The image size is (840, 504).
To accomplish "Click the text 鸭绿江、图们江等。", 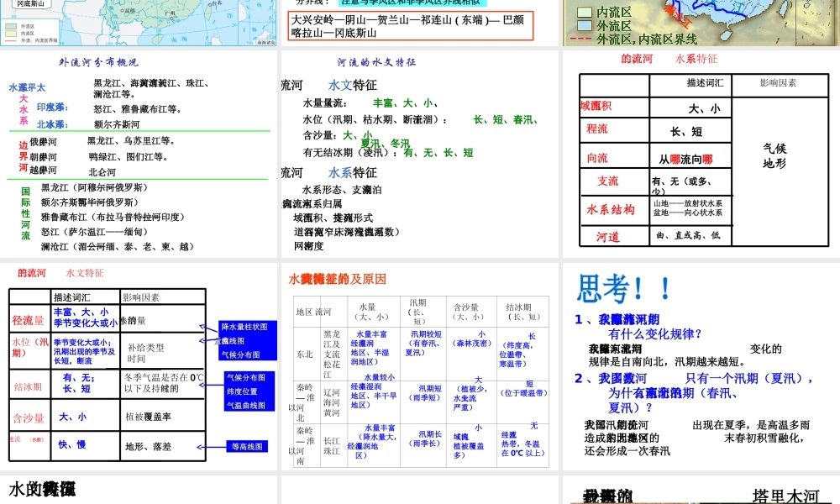I will click(x=129, y=157).
